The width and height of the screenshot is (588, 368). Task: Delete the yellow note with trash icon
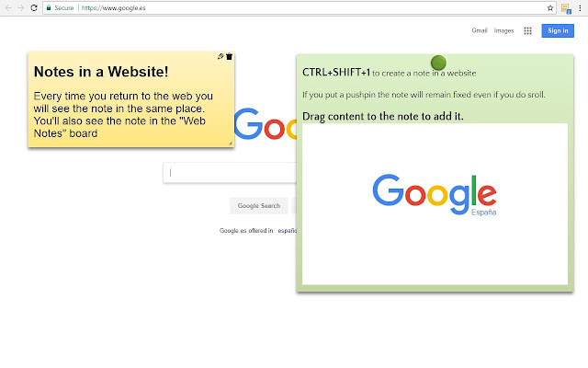[229, 56]
